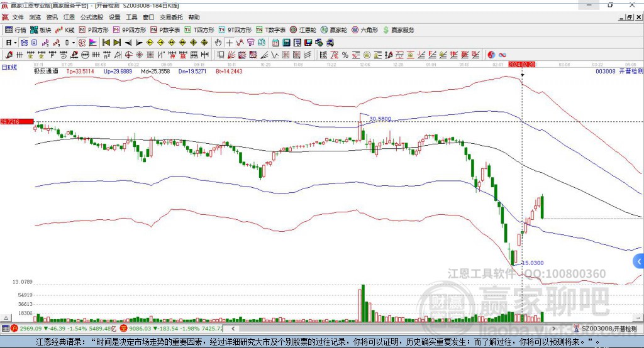Open the T数字表 tool
Screen dimensions: 644x348
pos(270,30)
